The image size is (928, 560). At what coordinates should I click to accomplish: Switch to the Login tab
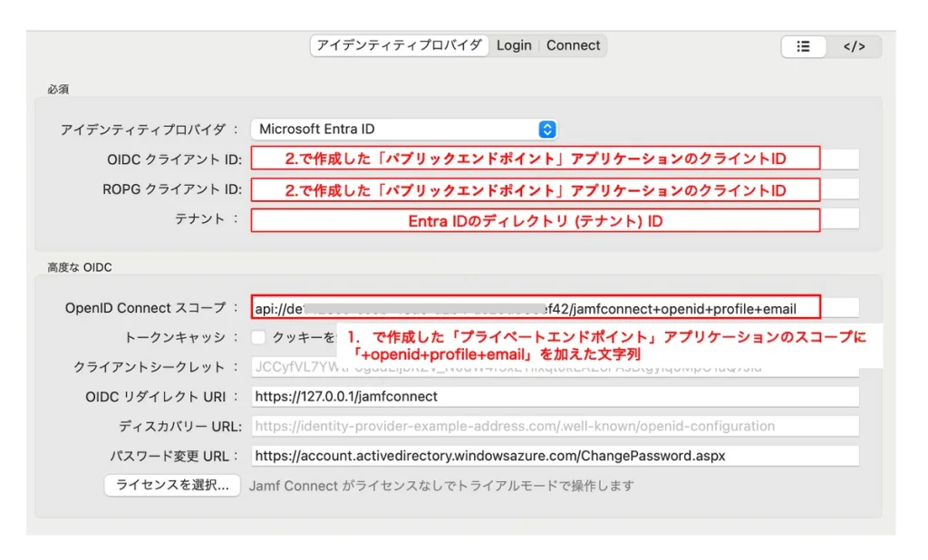[514, 45]
